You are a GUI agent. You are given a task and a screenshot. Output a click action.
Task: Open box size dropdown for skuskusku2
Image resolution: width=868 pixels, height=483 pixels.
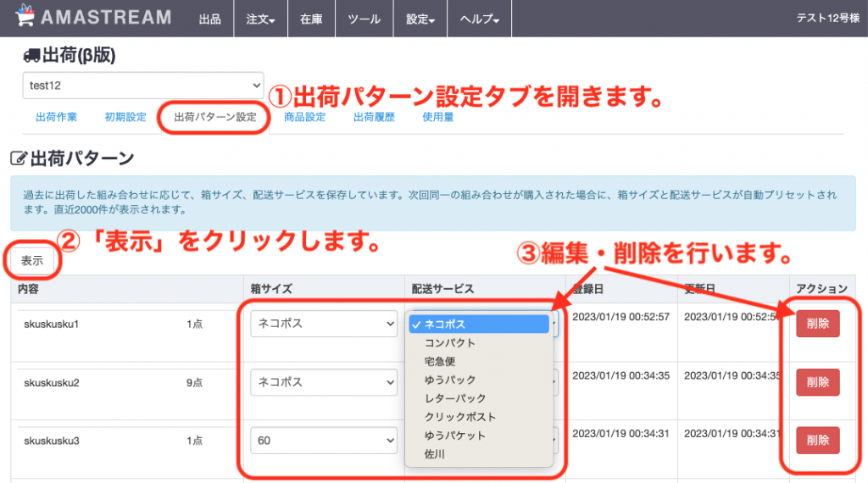[324, 382]
